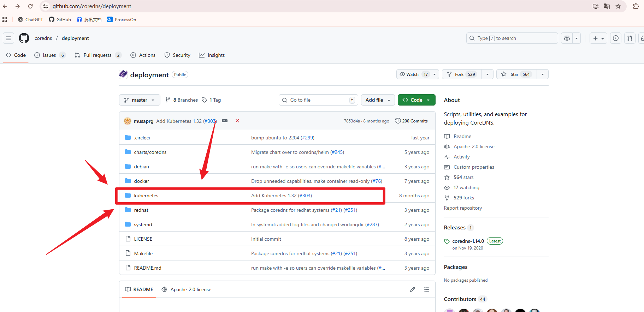
Task: Open the Insights tab
Action: (212, 55)
